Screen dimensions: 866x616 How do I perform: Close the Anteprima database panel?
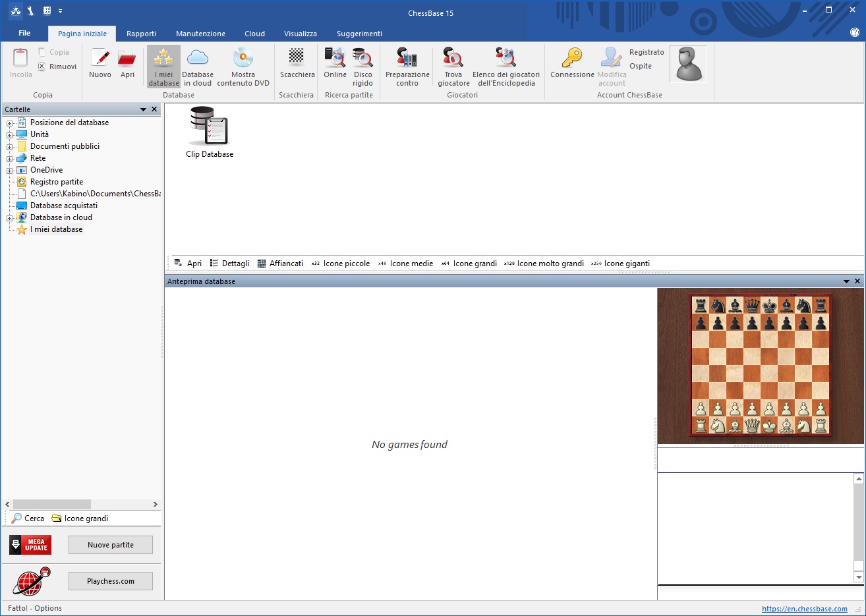857,281
